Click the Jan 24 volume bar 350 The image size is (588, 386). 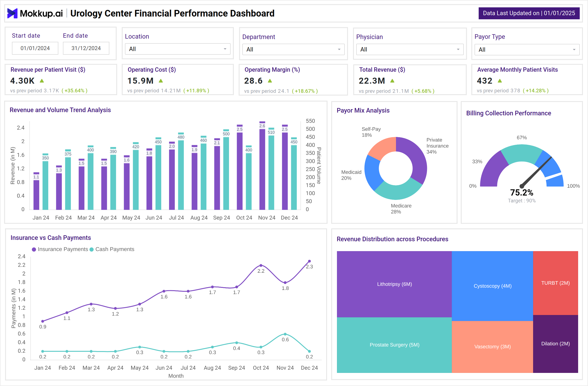(x=45, y=182)
